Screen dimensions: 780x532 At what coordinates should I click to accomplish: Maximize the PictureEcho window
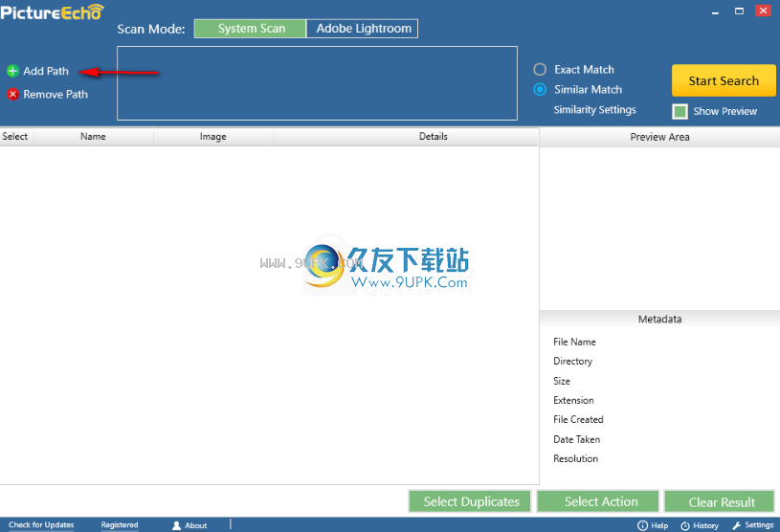click(x=739, y=11)
